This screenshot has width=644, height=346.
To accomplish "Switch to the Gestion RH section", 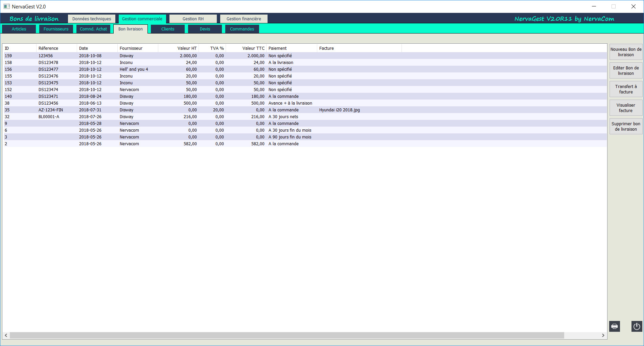I will pos(193,19).
